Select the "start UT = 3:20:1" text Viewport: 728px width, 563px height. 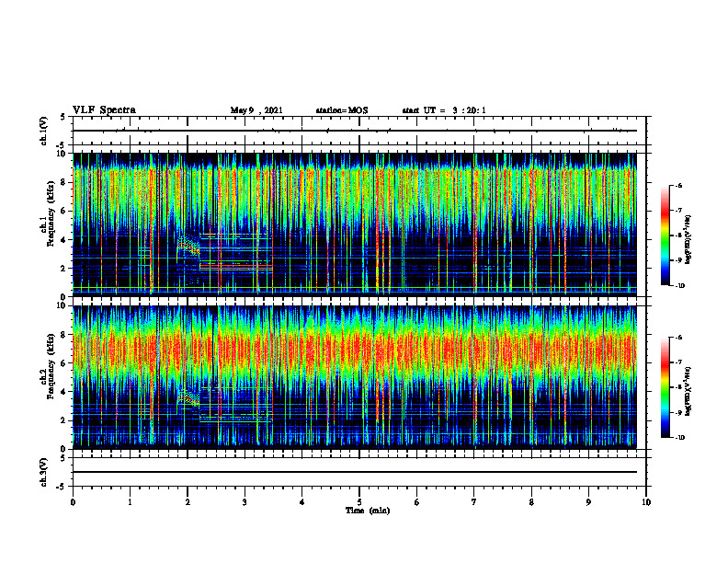(444, 110)
